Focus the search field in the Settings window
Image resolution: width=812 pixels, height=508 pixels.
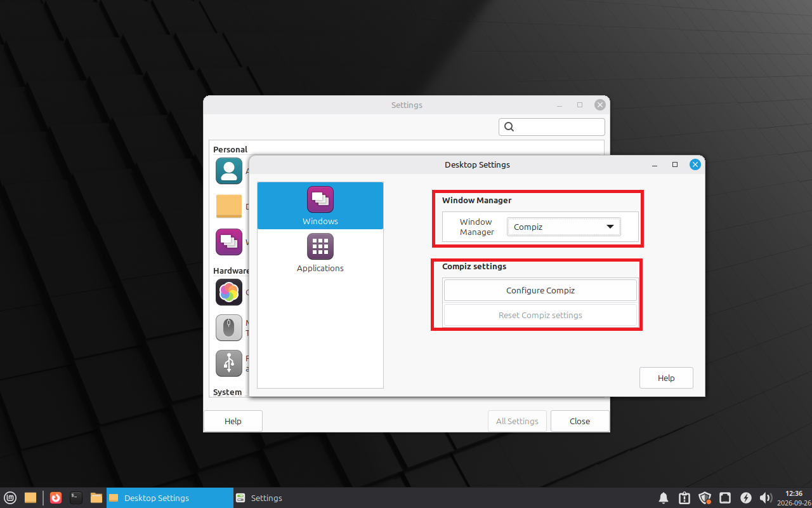[552, 126]
